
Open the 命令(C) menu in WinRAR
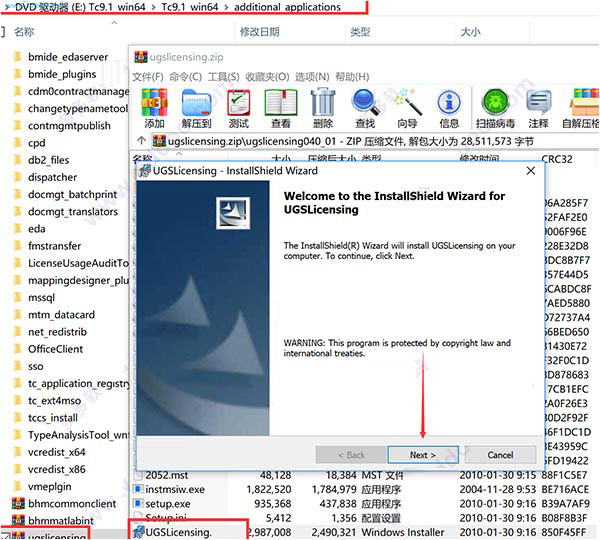click(186, 77)
